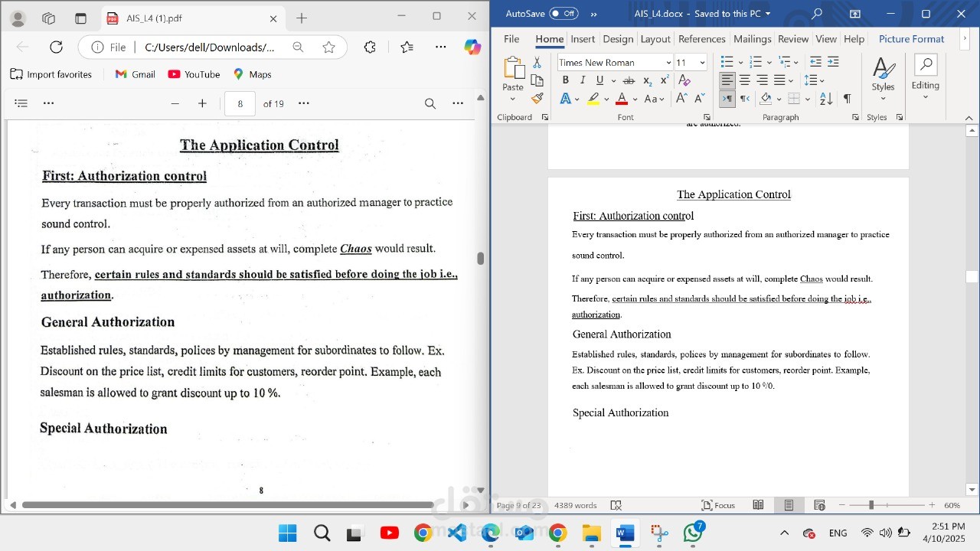Click the Clear All Formatting icon

pos(684,80)
